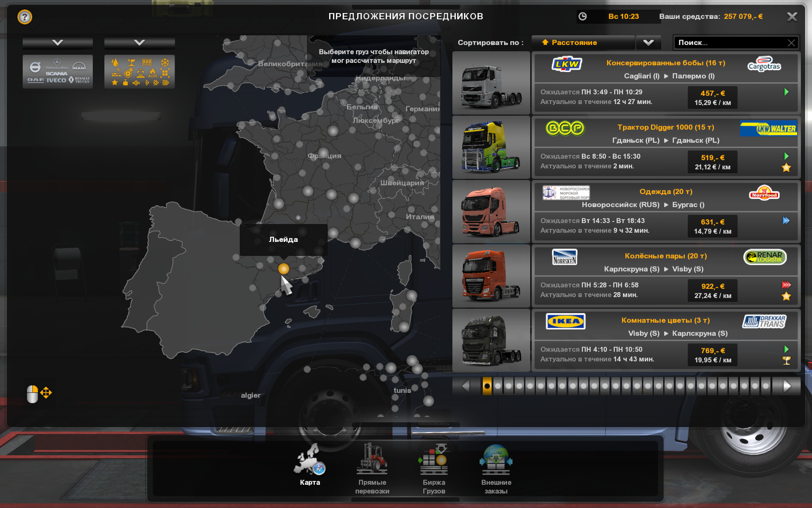
Task: Expand the cargo type filter chevron
Action: [x=139, y=43]
